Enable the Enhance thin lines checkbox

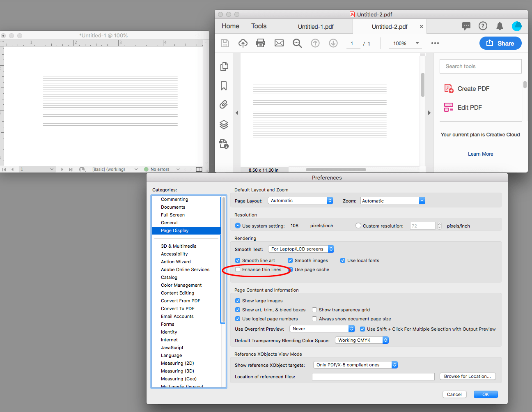coord(237,269)
